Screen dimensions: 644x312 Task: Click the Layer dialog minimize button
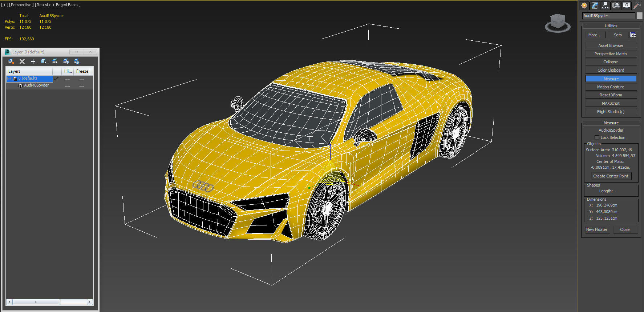(77, 52)
